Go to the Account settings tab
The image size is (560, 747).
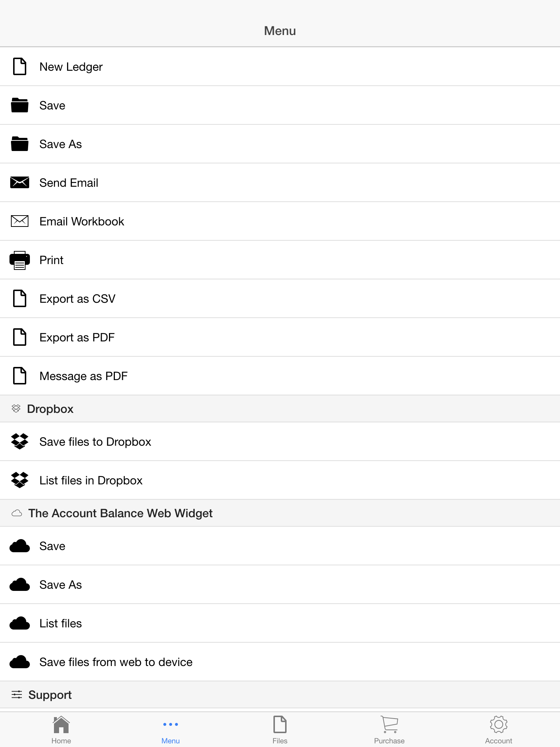(499, 729)
